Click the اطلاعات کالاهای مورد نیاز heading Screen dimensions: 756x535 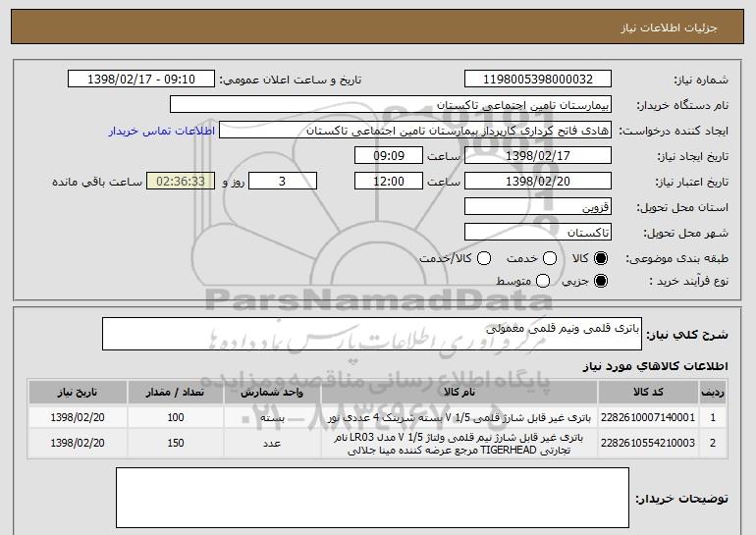tap(655, 366)
